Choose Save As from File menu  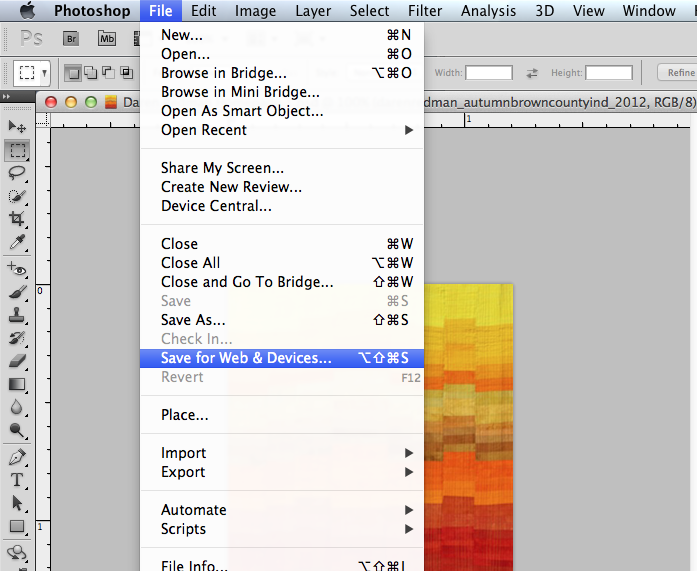coord(282,320)
